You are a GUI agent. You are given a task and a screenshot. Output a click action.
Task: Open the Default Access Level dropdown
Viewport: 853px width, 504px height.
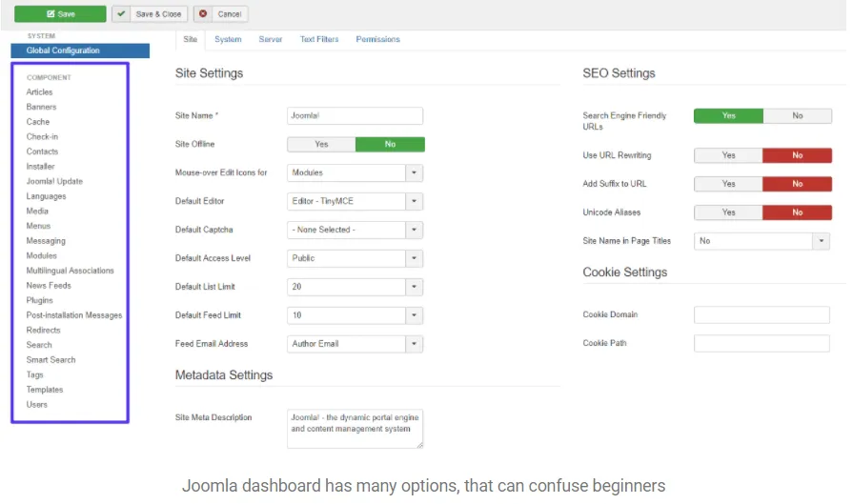click(355, 258)
